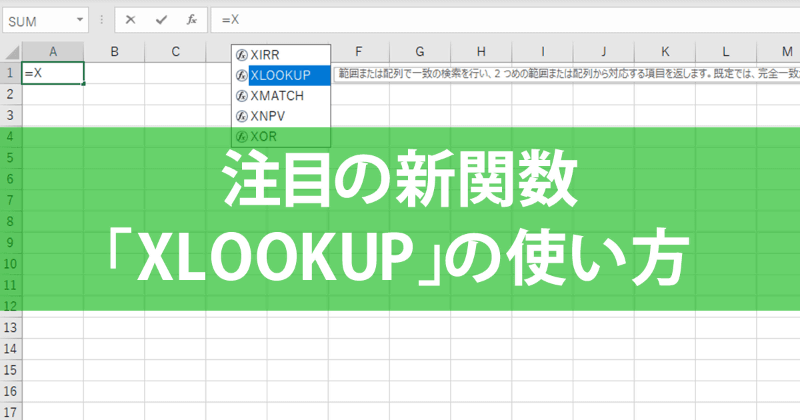Select column K header
The width and height of the screenshot is (800, 420).
coord(665,52)
